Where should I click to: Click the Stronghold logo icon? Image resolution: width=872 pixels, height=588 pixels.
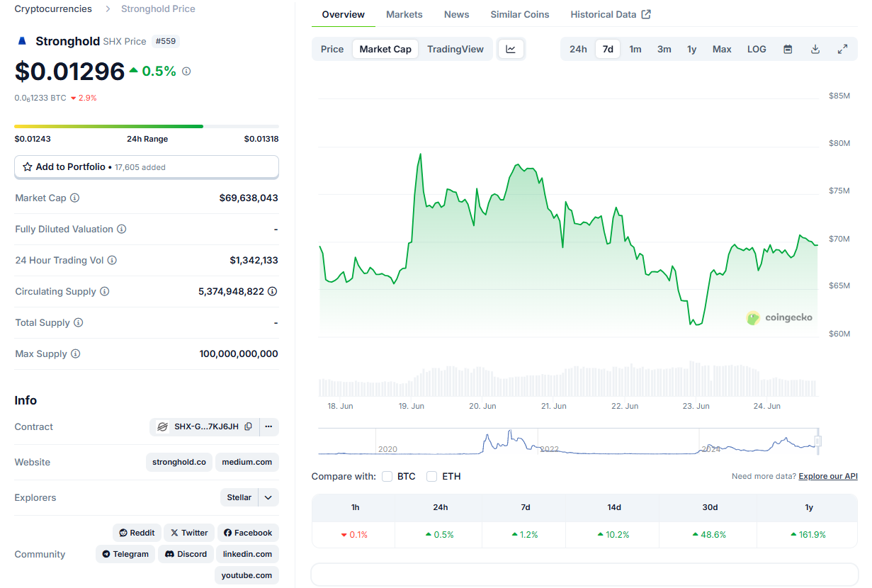pos(21,41)
